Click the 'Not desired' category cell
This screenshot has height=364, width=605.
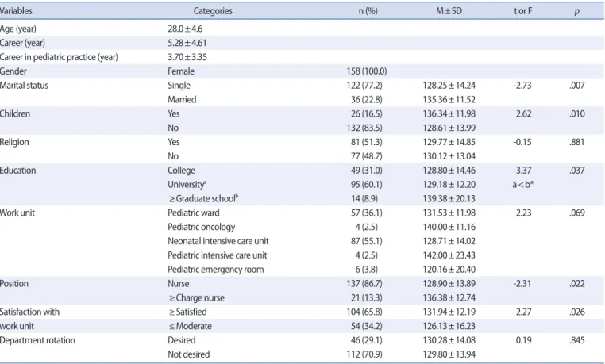point(189,354)
